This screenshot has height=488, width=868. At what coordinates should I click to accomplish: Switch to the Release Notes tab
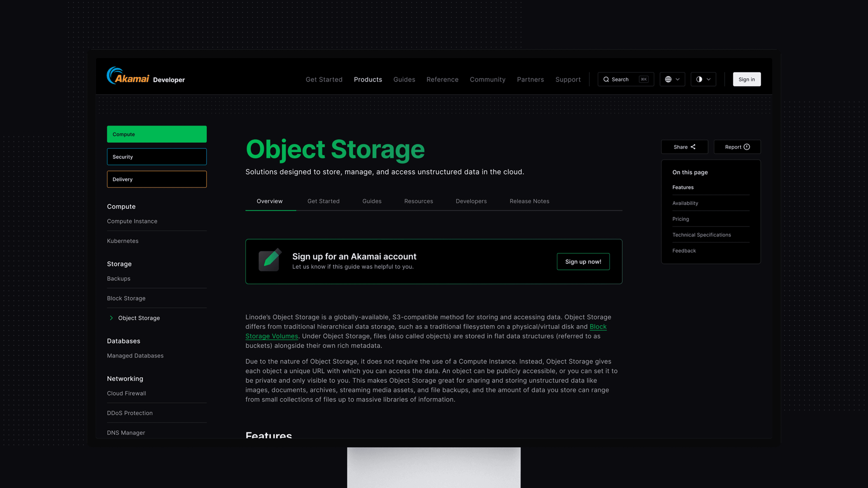point(529,201)
